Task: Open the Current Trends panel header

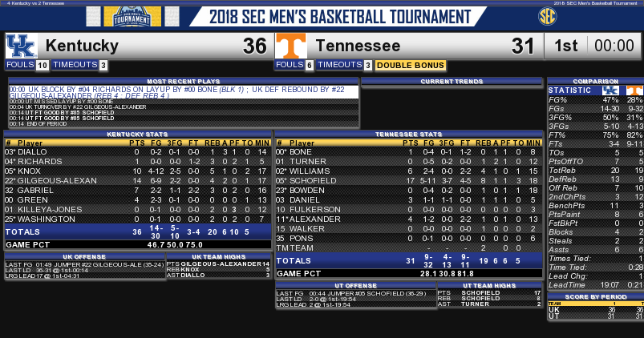Action: click(452, 81)
